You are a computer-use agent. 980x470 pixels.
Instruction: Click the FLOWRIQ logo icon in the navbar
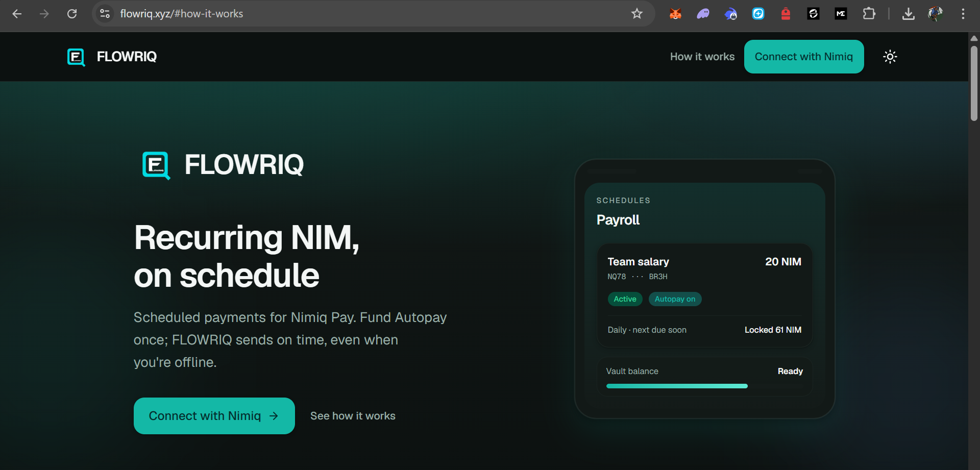pyautogui.click(x=76, y=57)
